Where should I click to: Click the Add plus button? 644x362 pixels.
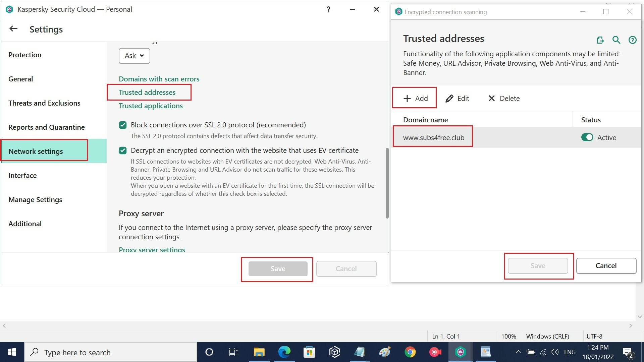pyautogui.click(x=415, y=98)
